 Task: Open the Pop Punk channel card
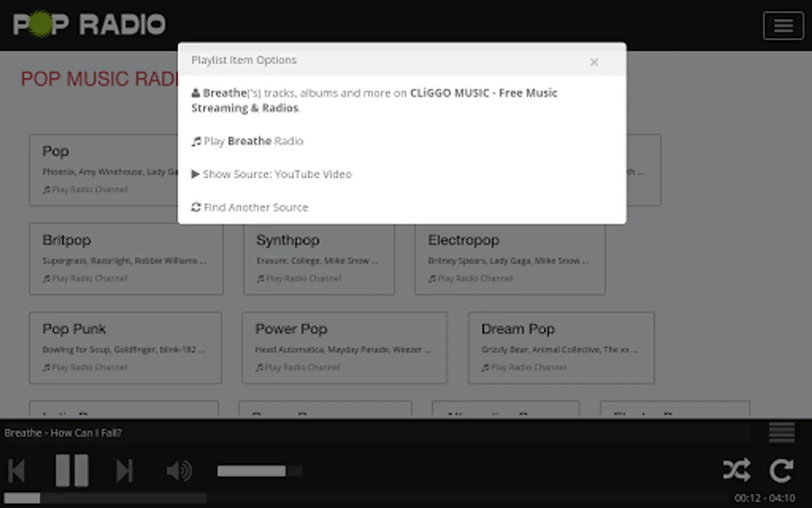coord(126,348)
